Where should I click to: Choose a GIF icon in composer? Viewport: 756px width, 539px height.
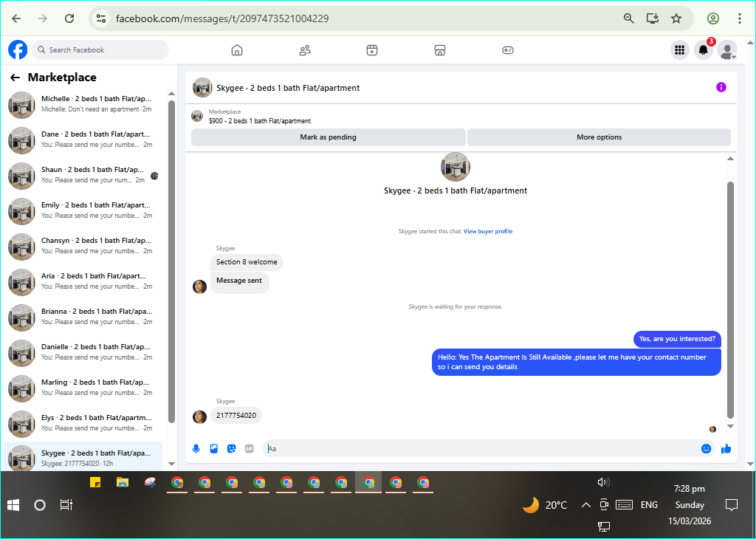[250, 449]
